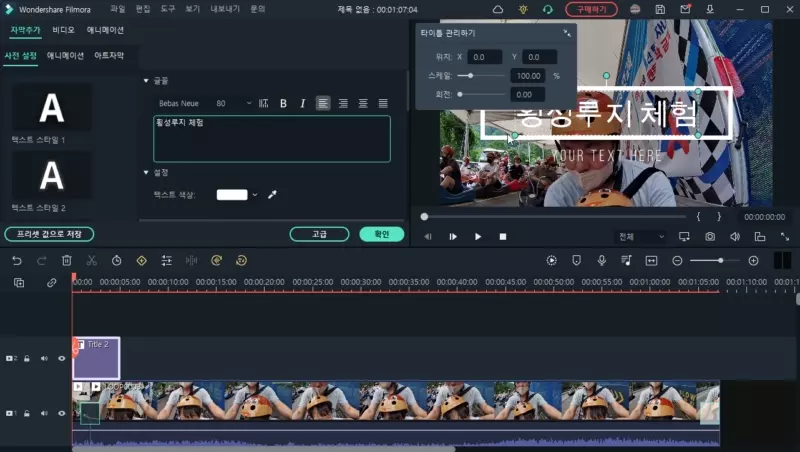
Task: Toggle Bold text formatting
Action: pyautogui.click(x=283, y=103)
